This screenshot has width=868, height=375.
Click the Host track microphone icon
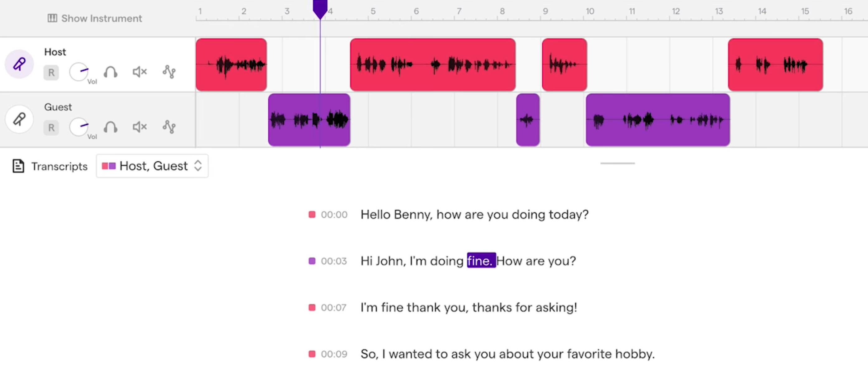[x=19, y=64]
